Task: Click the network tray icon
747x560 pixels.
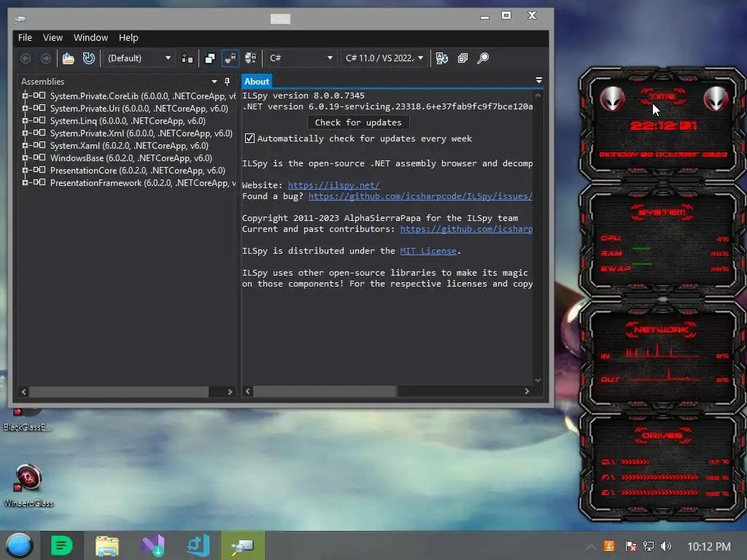Action: (649, 546)
